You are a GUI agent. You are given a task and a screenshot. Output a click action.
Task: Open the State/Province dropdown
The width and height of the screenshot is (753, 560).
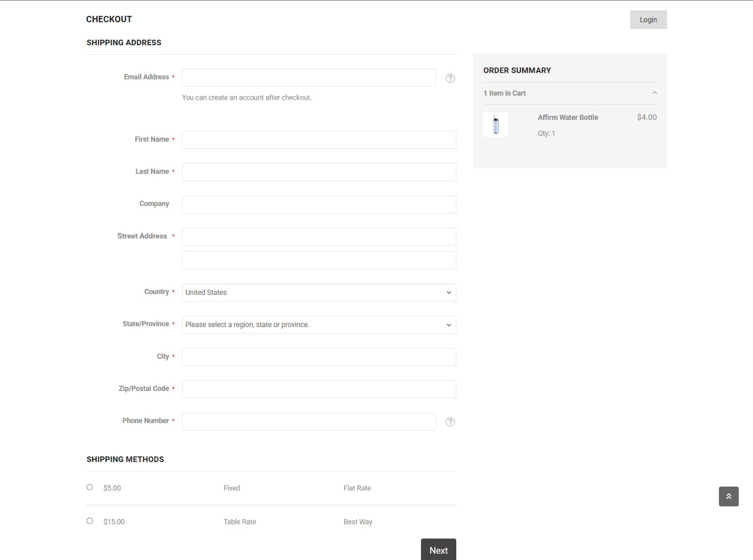click(x=319, y=325)
